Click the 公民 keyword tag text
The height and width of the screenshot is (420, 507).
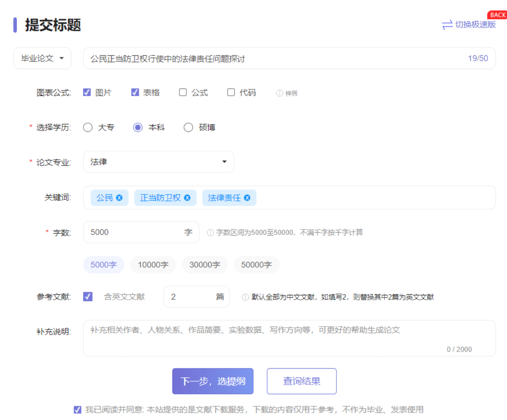pos(105,198)
